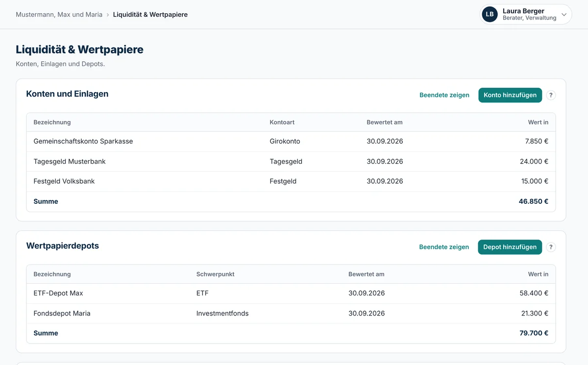Show ended accounts in Konten und Einlagen
Screen dimensions: 588x365
tap(444, 95)
